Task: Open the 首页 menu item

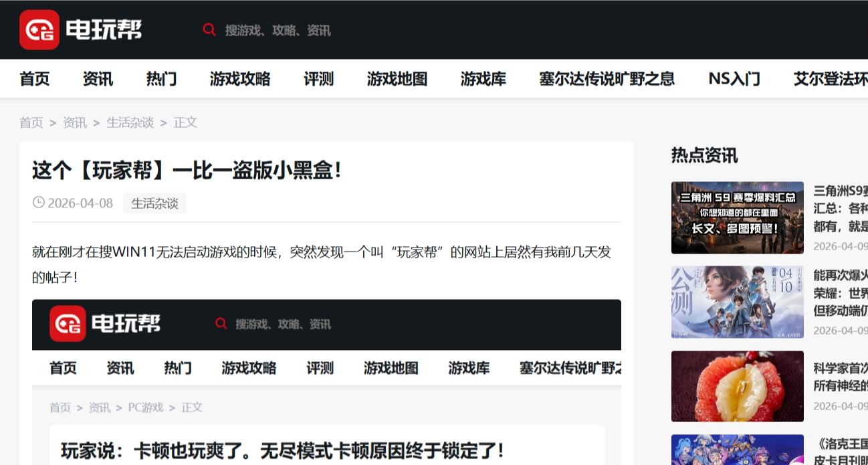Action: pos(34,79)
